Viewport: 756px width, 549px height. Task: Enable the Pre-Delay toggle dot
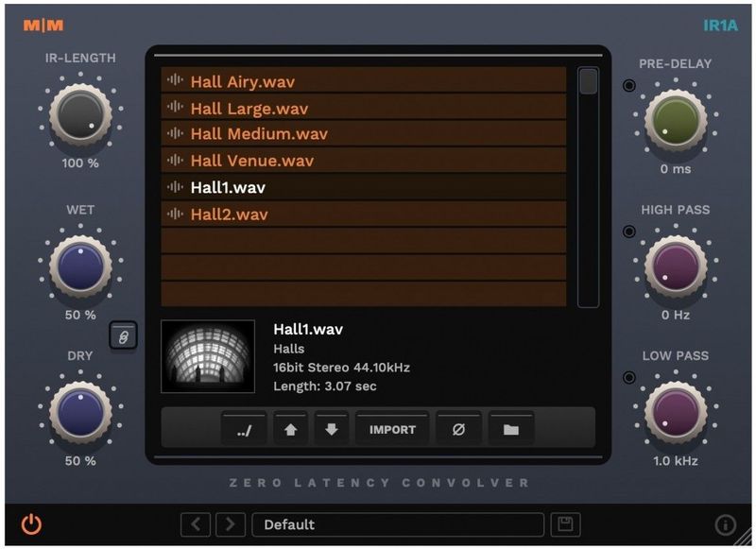pyautogui.click(x=628, y=85)
